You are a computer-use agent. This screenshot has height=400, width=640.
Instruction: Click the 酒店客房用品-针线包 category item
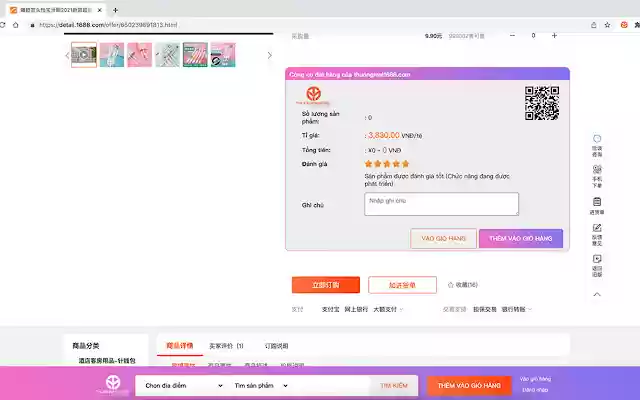pyautogui.click(x=107, y=361)
